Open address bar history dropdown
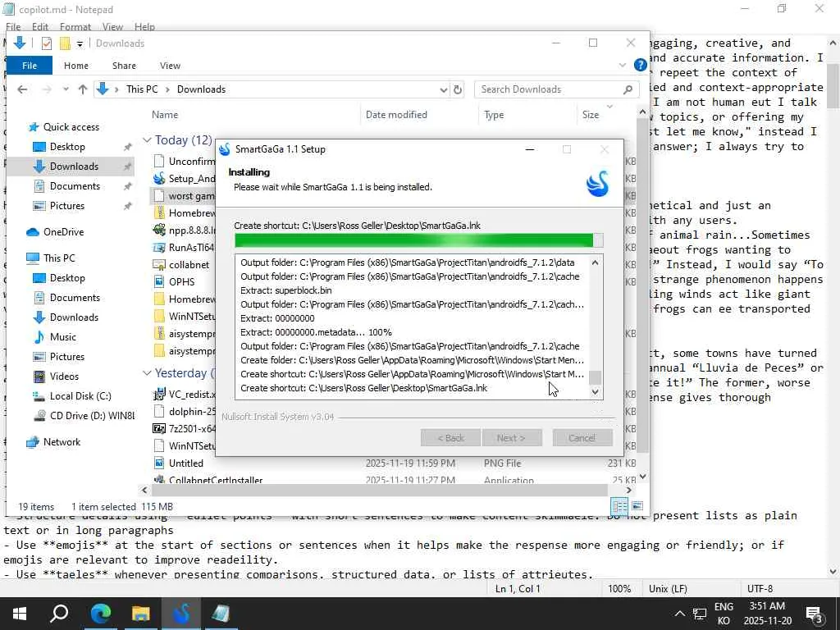 pos(443,89)
